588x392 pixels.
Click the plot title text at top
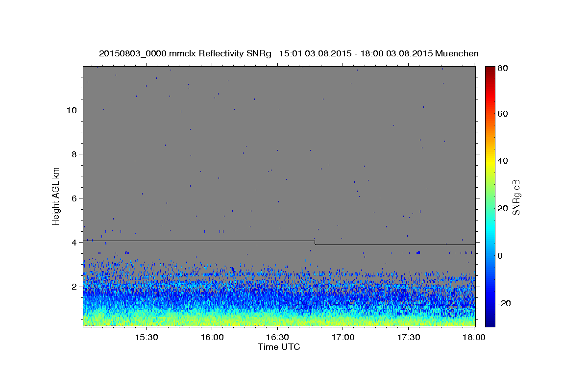click(289, 53)
